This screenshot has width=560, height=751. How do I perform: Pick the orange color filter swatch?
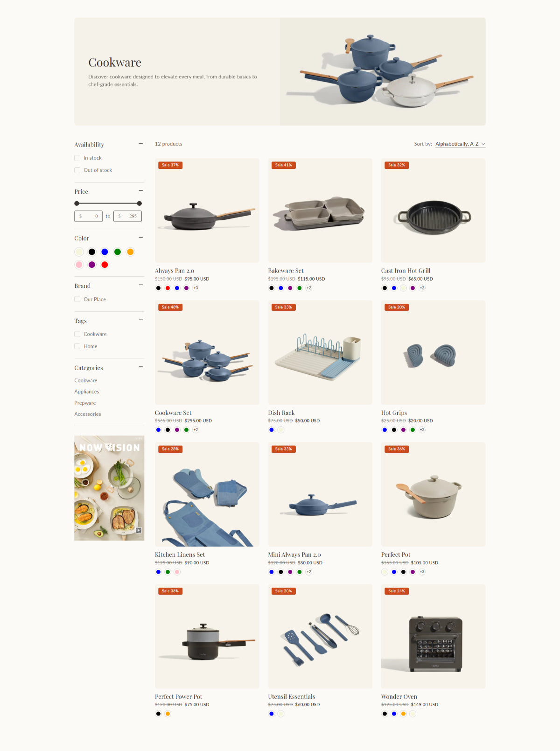[130, 252]
